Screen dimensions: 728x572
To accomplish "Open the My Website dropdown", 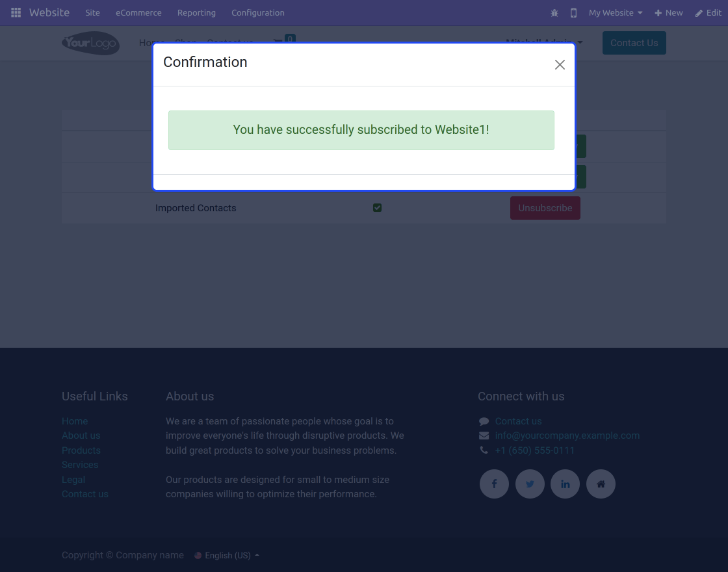I will point(615,13).
